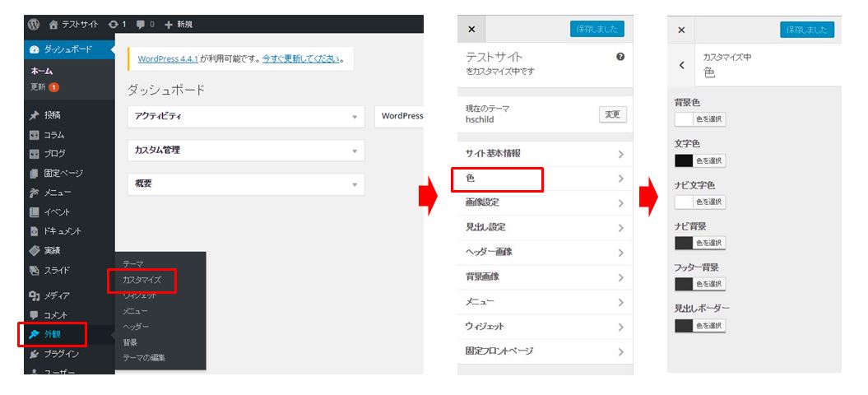Expand the 画像設定 section
Viewport: 868px width, 395px height.
pos(545,202)
